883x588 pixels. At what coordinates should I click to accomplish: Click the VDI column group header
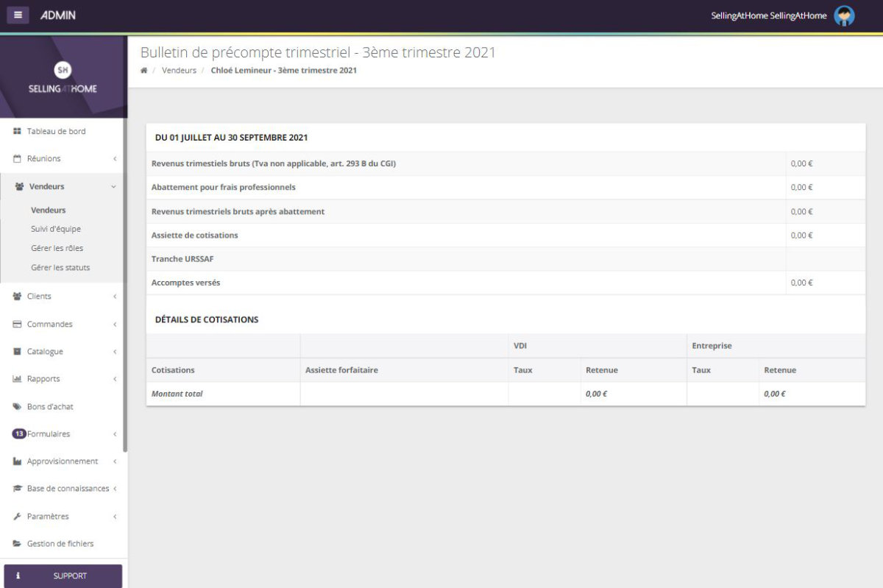click(x=519, y=346)
